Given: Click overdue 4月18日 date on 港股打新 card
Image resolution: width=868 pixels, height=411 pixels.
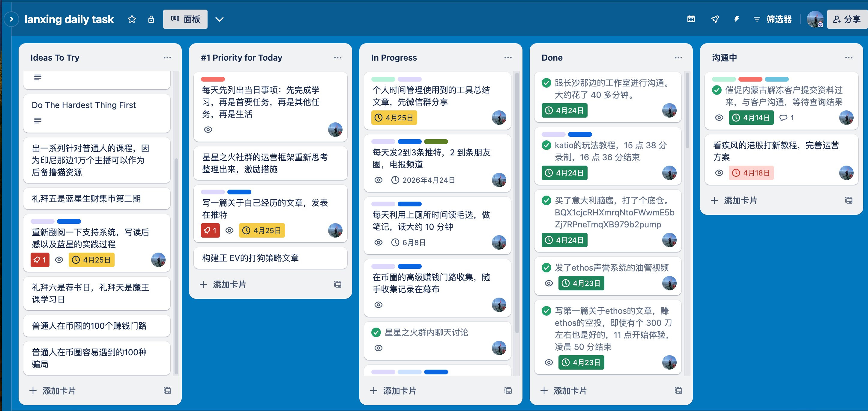Looking at the screenshot, I should pos(751,173).
